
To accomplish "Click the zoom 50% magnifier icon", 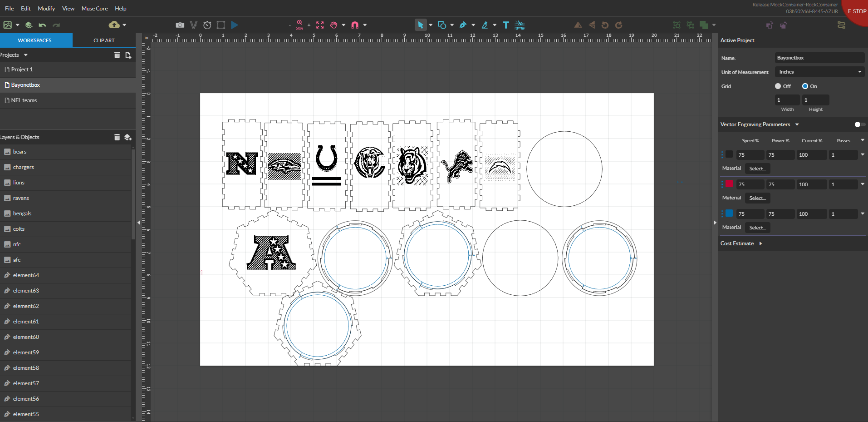I will (x=299, y=25).
